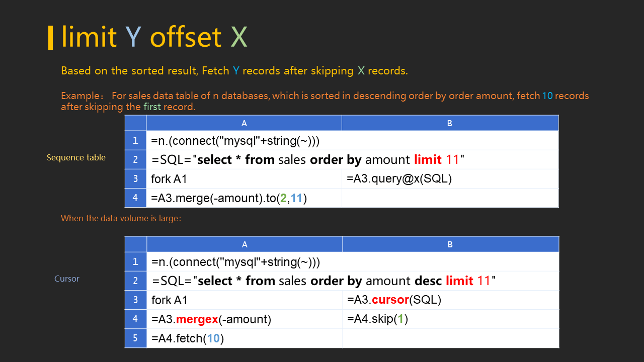Image resolution: width=644 pixels, height=362 pixels.
Task: Click column A header of the Sequence table
Action: click(x=244, y=123)
